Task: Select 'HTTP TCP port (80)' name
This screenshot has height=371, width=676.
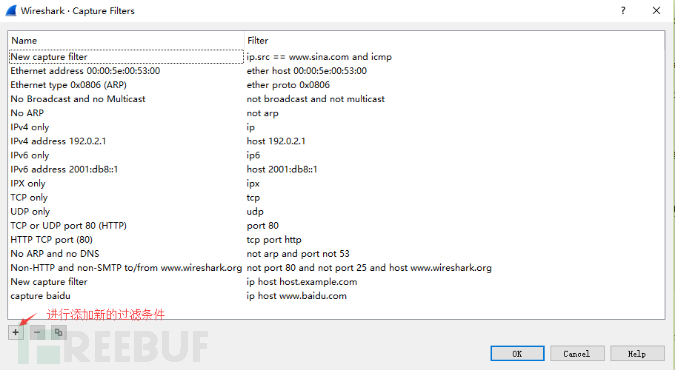Action: click(x=51, y=240)
